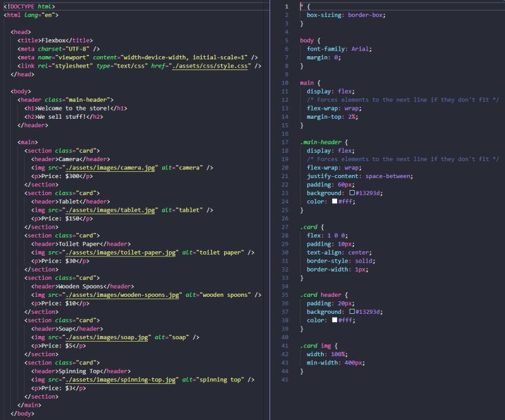Click the '.main-header' CSS selector
The image size is (505, 420).
[321, 142]
